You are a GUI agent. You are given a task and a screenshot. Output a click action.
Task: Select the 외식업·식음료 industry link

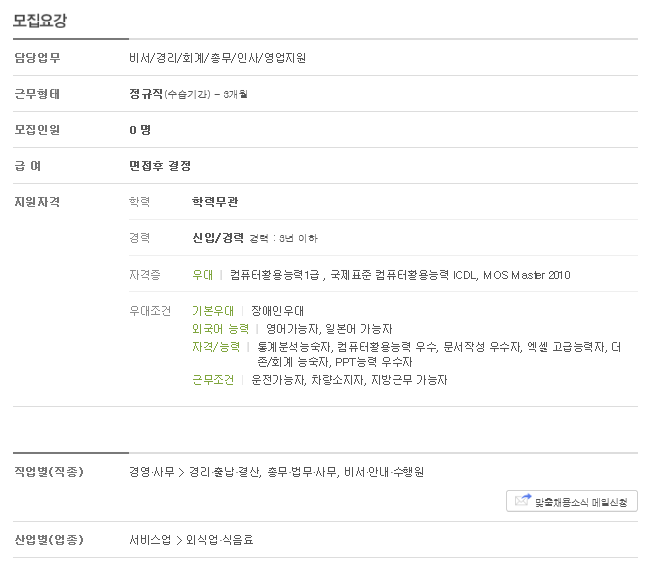(x=220, y=540)
